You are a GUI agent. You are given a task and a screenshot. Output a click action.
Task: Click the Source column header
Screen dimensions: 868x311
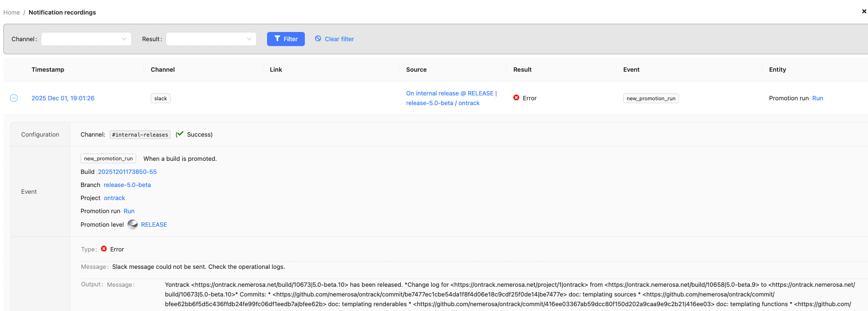click(x=416, y=69)
